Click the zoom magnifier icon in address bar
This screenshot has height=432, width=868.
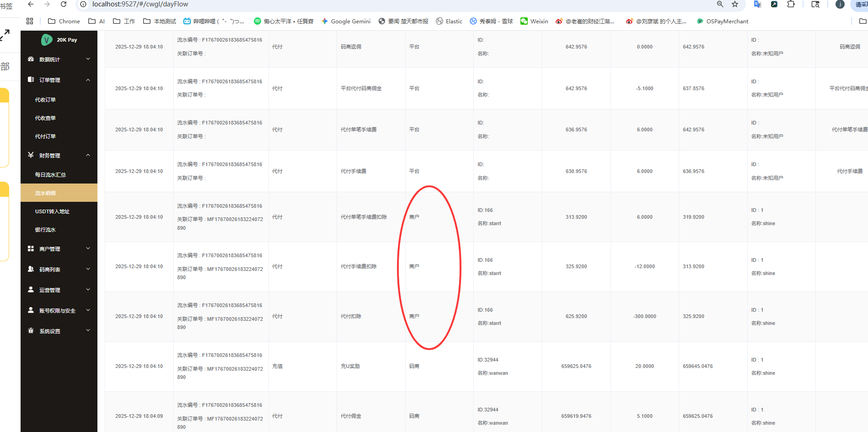tap(720, 4)
